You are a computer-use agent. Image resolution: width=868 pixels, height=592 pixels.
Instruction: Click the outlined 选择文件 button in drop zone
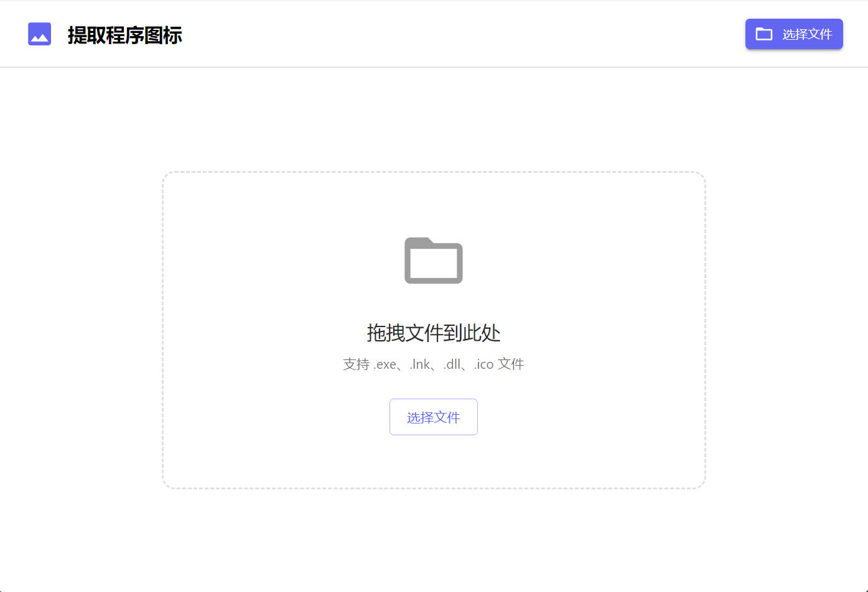click(434, 417)
